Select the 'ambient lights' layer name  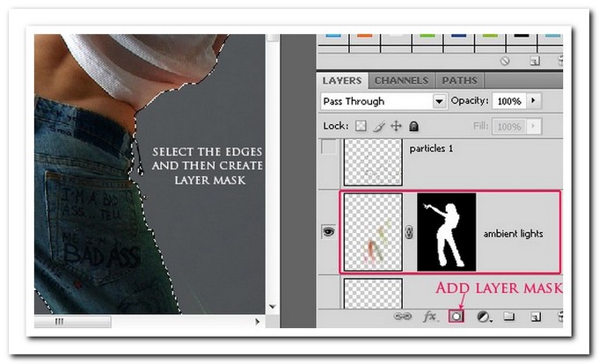tap(513, 233)
